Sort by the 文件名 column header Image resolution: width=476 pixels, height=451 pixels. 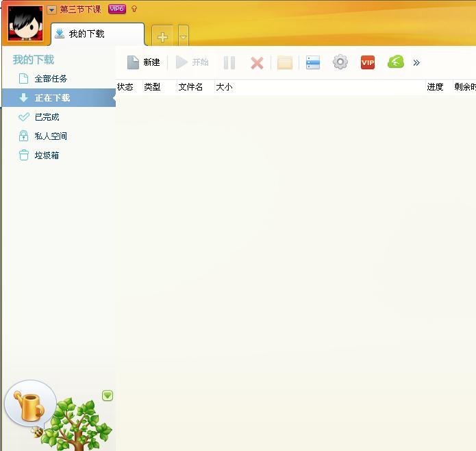[190, 87]
